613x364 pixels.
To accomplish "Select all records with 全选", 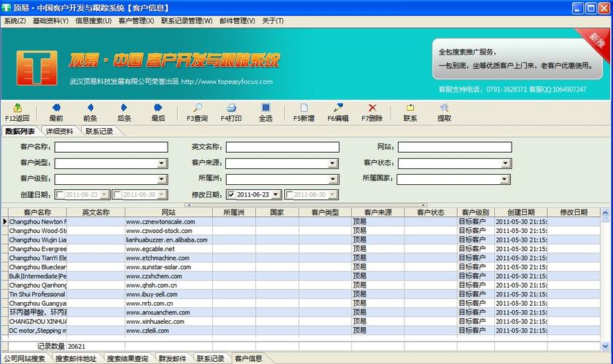I will [x=265, y=113].
